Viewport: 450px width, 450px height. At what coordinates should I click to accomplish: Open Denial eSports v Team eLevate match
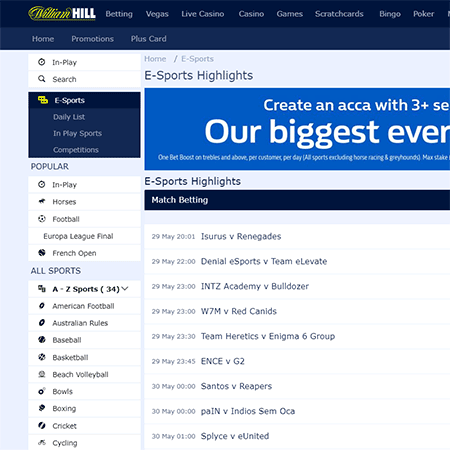tap(264, 261)
